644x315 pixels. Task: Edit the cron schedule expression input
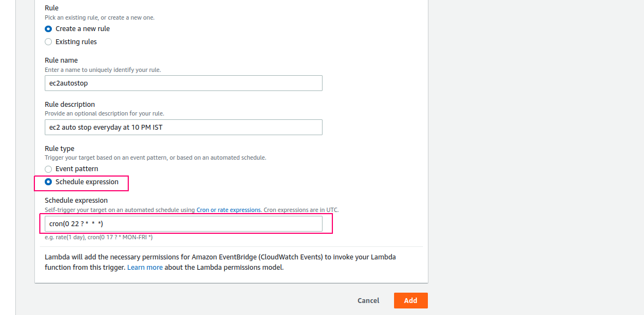click(183, 223)
